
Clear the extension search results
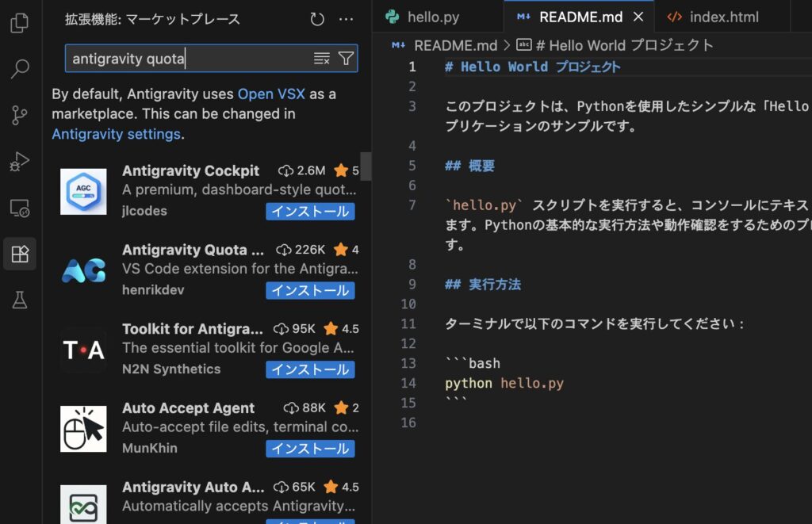[321, 58]
